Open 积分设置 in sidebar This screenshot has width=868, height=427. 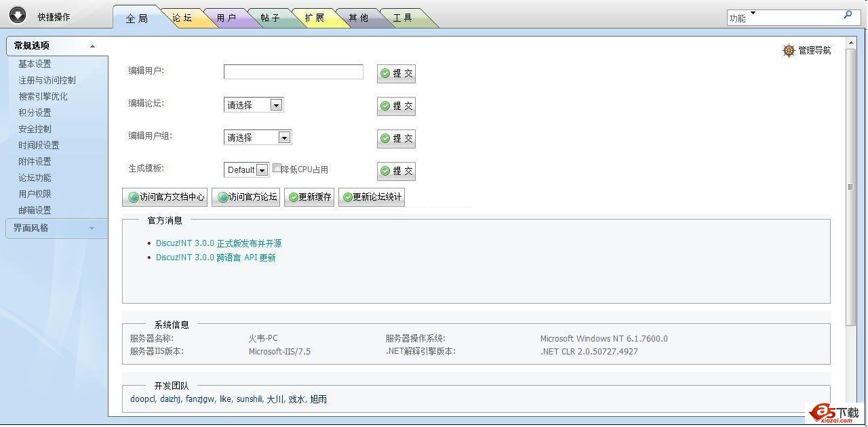pos(35,113)
